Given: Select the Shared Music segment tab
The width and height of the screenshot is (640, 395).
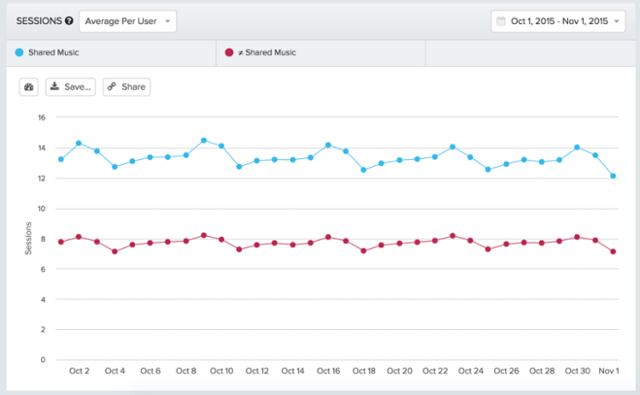Looking at the screenshot, I should pos(111,53).
